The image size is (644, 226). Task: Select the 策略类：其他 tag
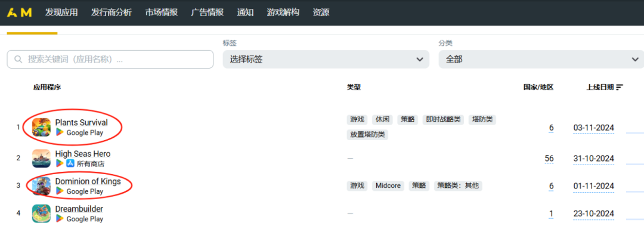[458, 185]
